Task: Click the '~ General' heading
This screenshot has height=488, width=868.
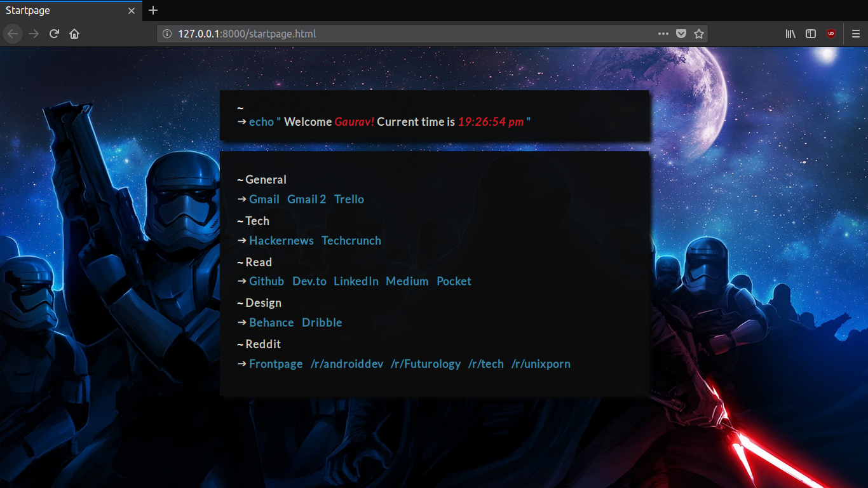Action: 262,180
